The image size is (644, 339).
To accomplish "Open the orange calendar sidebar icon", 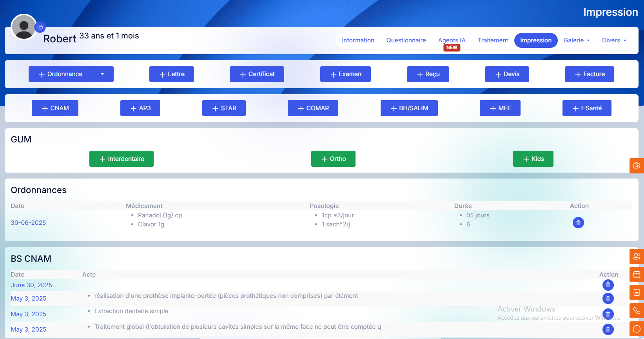I will [637, 274].
